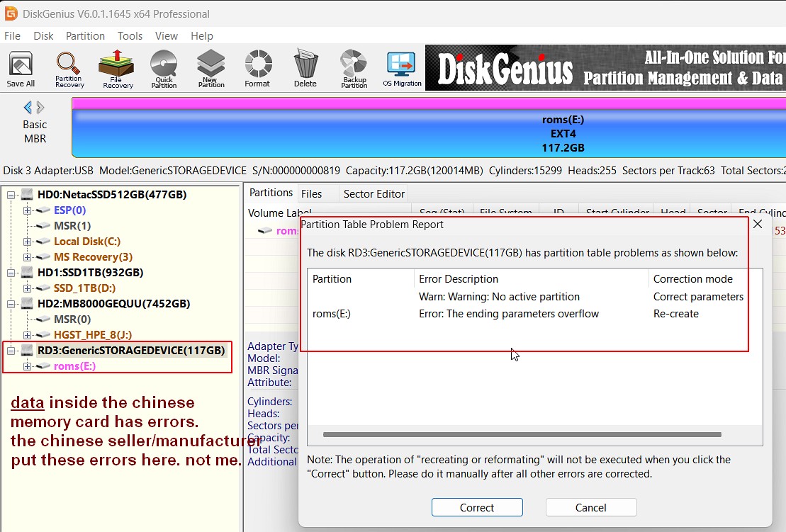Viewport: 786px width, 532px height.
Task: Click the 'Re-create' correction mode cell
Action: tap(675, 314)
